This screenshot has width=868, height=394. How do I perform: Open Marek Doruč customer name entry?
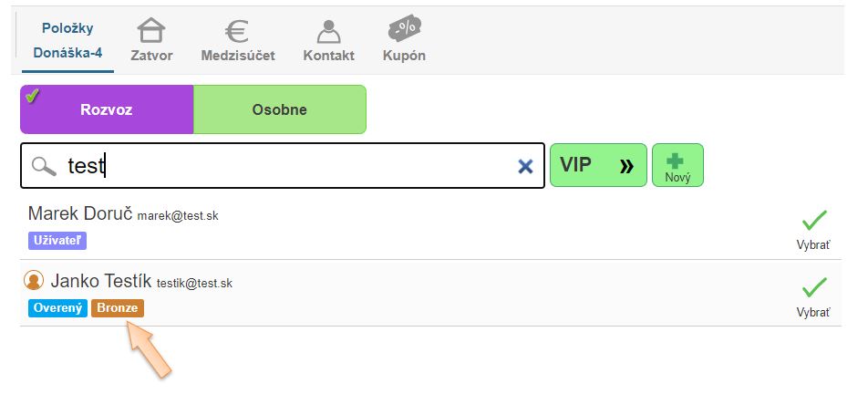point(80,213)
